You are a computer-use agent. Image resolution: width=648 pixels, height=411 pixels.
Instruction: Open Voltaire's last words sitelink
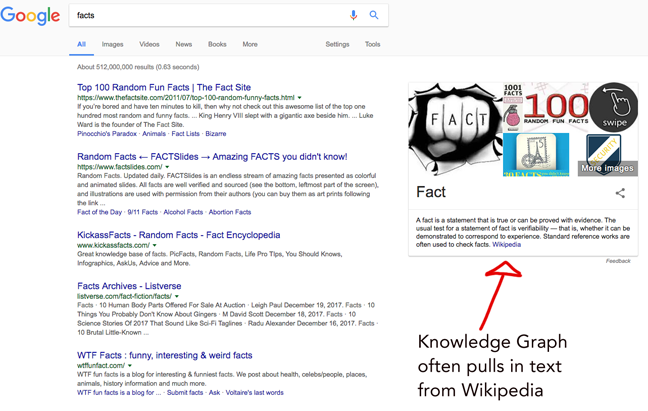click(x=255, y=393)
